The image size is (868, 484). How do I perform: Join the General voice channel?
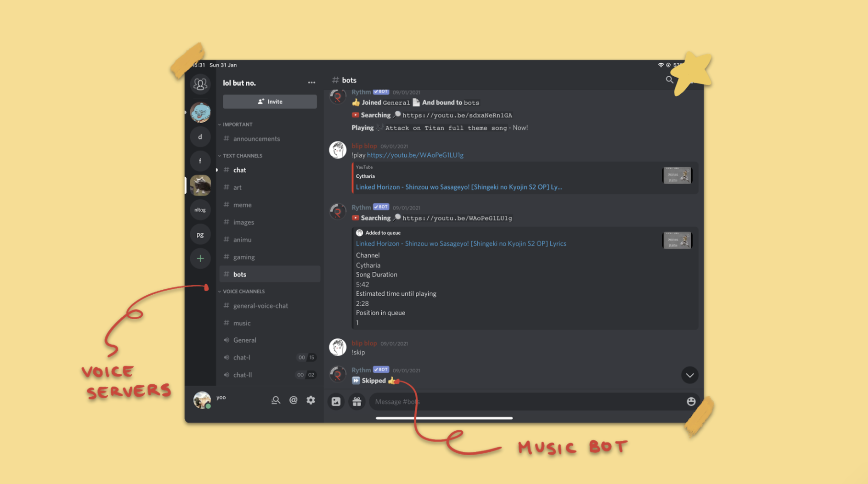245,340
